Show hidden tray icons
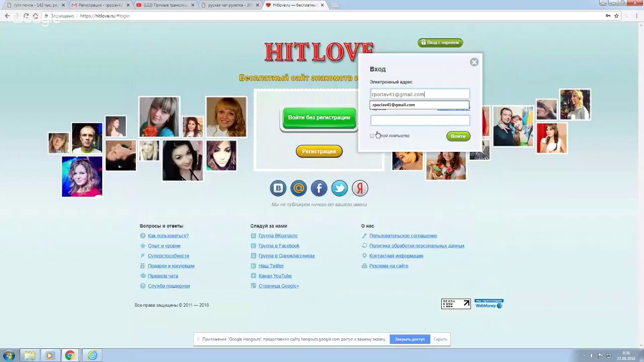 click(584, 355)
